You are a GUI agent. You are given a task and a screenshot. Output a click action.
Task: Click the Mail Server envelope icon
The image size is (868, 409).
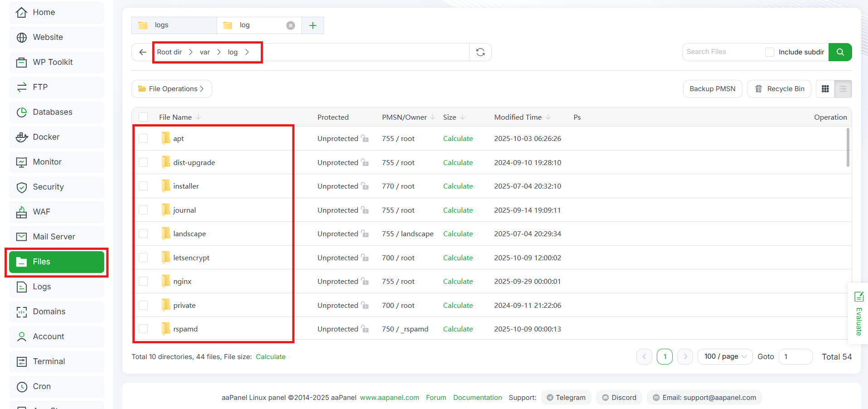tap(21, 237)
